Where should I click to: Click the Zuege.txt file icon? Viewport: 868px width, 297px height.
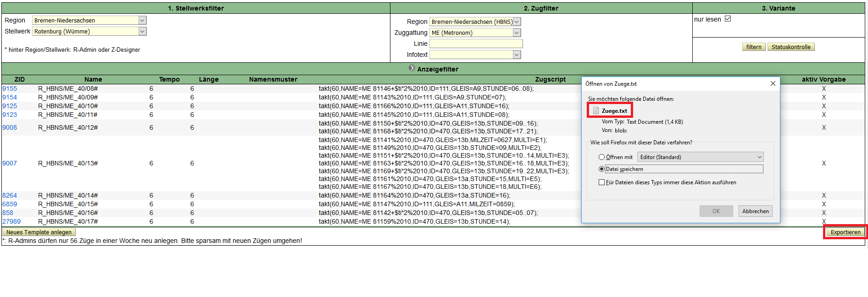(x=596, y=110)
